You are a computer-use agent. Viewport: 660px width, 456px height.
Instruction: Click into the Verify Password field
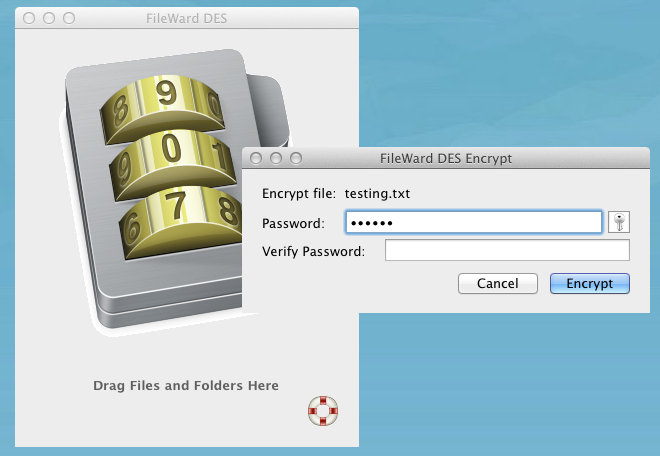[507, 250]
